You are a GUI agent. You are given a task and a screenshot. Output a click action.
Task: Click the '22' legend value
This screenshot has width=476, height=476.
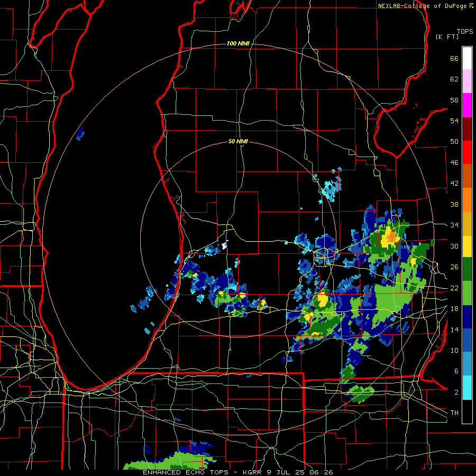[454, 288]
